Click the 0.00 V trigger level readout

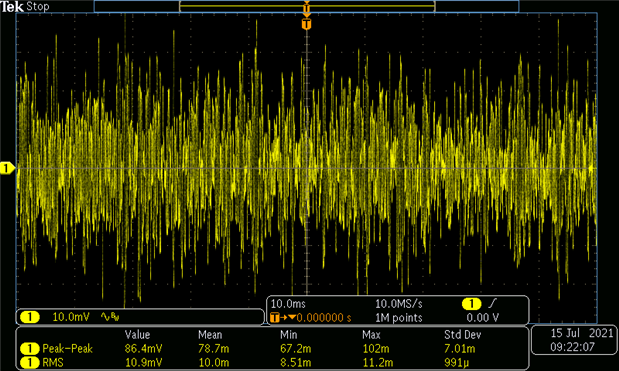[x=482, y=318]
